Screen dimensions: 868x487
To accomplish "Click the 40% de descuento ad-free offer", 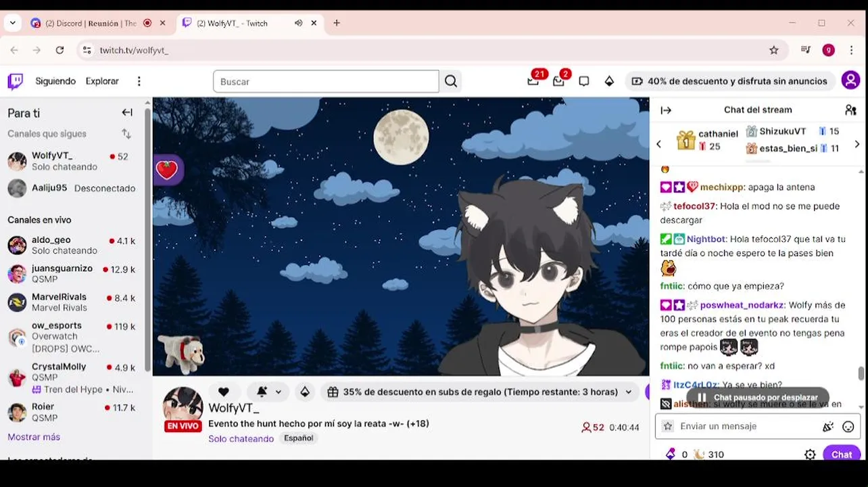I will (x=730, y=81).
